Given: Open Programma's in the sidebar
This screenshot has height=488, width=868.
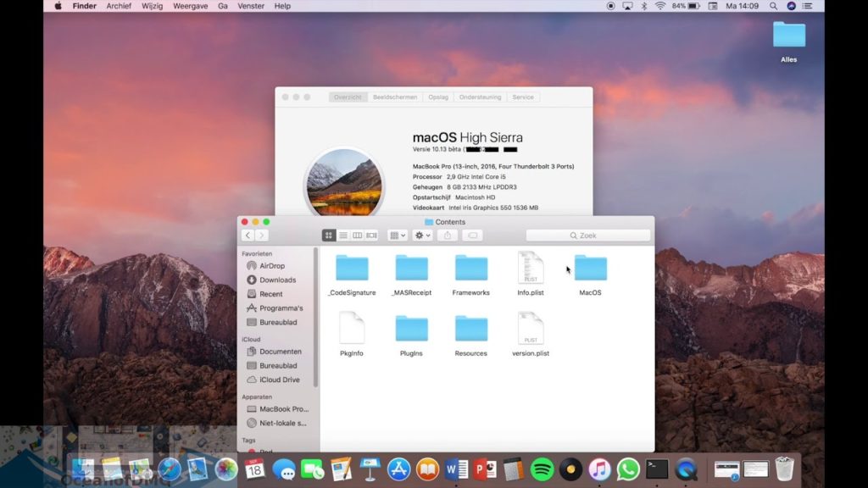Looking at the screenshot, I should coord(275,308).
